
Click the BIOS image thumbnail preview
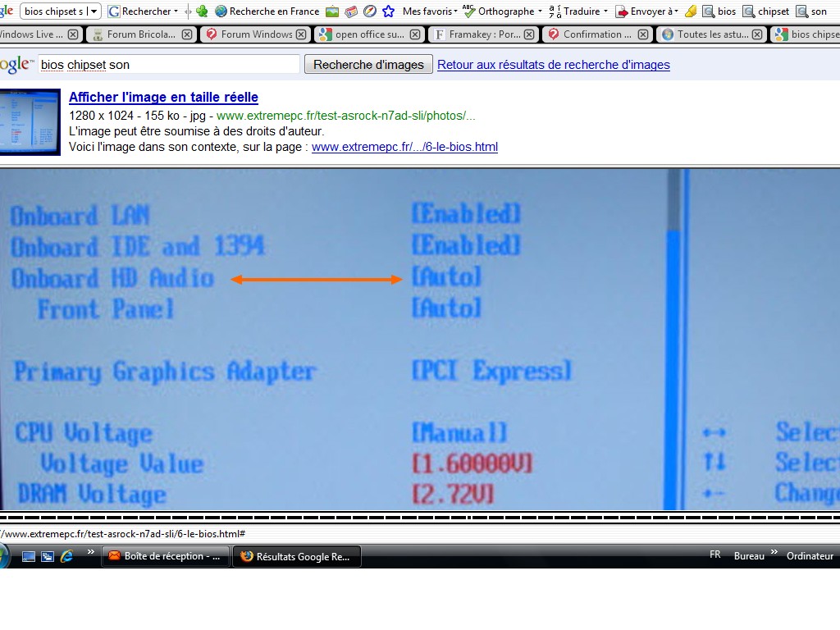(30, 121)
